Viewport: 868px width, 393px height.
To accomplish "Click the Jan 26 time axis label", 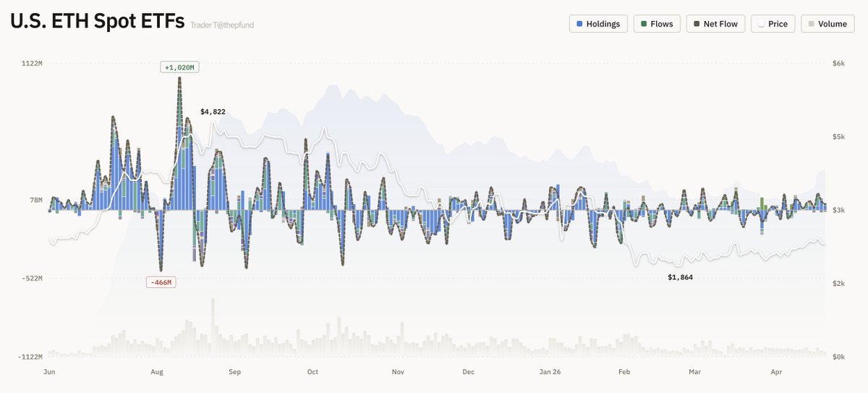I will coord(550,372).
